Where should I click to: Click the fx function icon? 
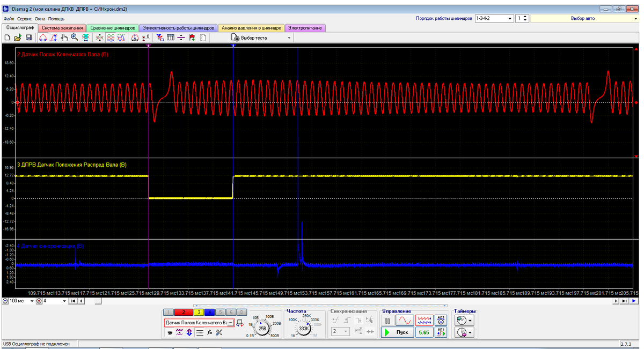pos(209,332)
